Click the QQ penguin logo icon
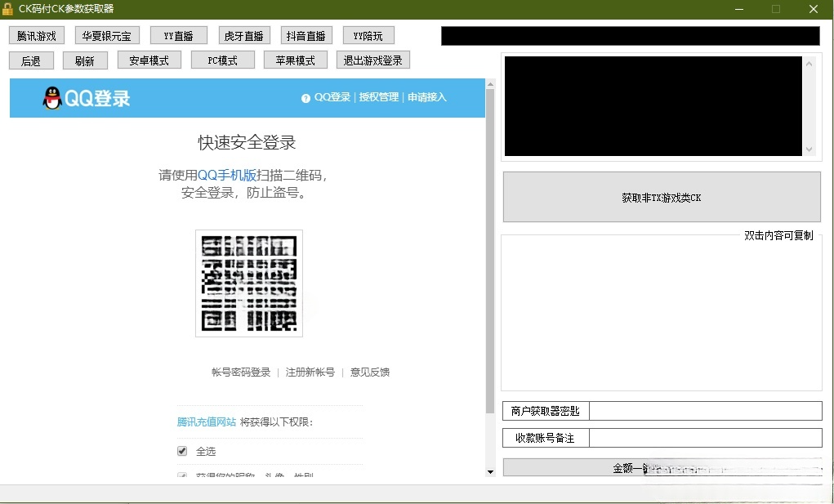The width and height of the screenshot is (834, 504). coord(54,96)
